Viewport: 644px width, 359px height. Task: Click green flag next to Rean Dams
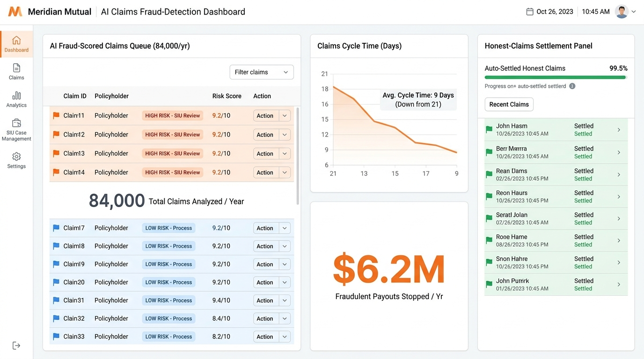[x=489, y=174]
